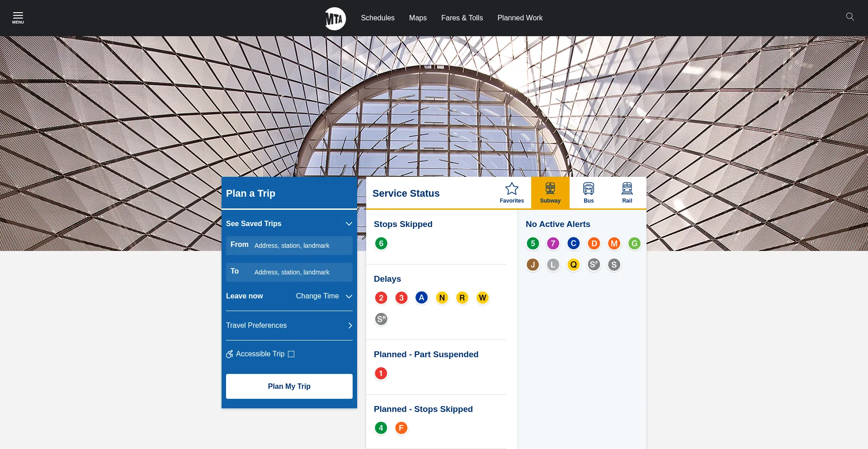Click the Leave now label
The image size is (868, 449).
coord(245,296)
